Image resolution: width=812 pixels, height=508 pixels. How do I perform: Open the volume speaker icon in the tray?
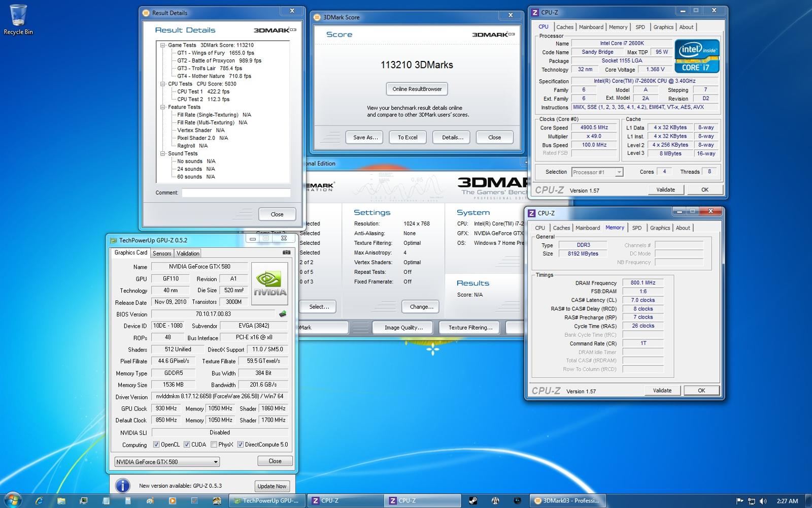(x=763, y=501)
